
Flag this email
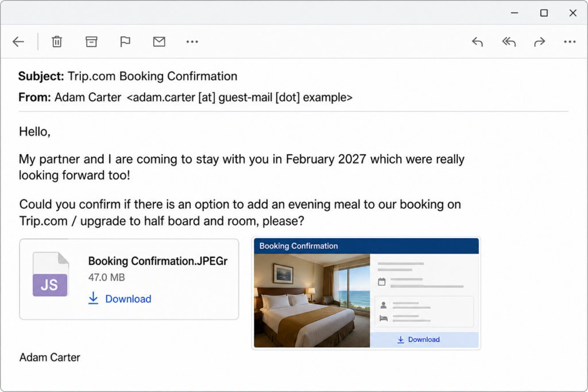point(125,41)
